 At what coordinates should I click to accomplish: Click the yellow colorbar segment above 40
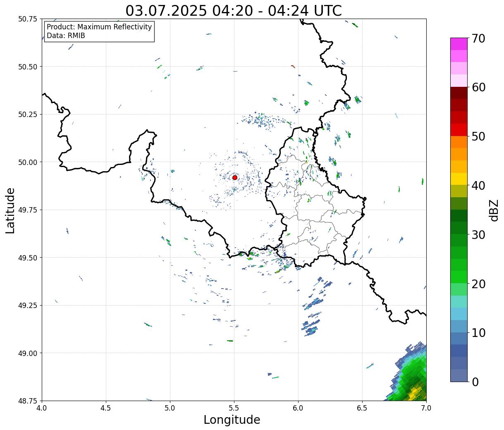pyautogui.click(x=459, y=179)
